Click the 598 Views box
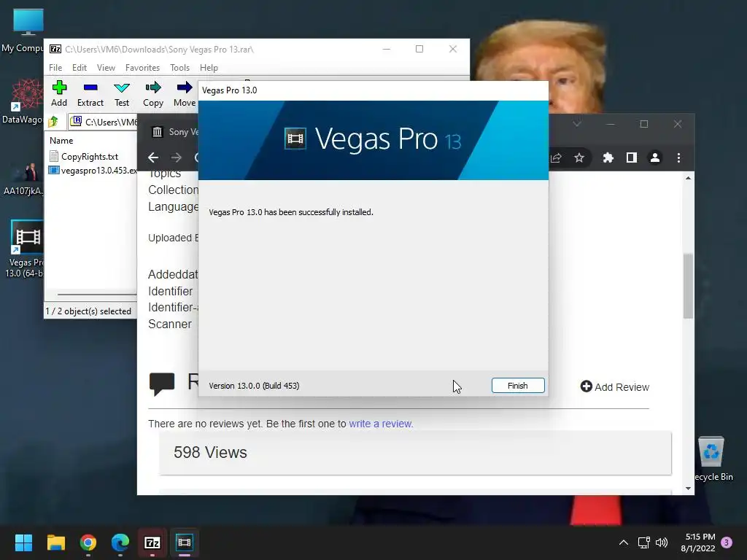Image resolution: width=747 pixels, height=560 pixels. pos(415,452)
